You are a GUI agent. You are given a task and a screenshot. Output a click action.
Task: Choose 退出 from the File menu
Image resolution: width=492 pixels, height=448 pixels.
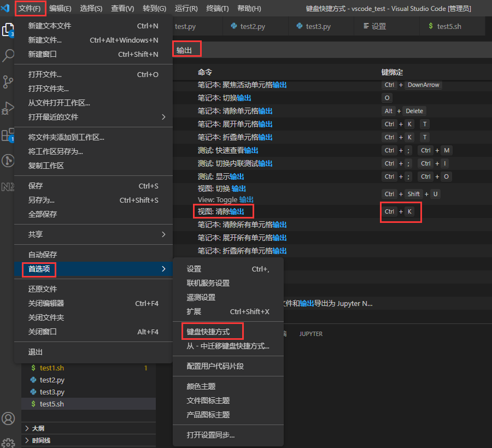93,352
